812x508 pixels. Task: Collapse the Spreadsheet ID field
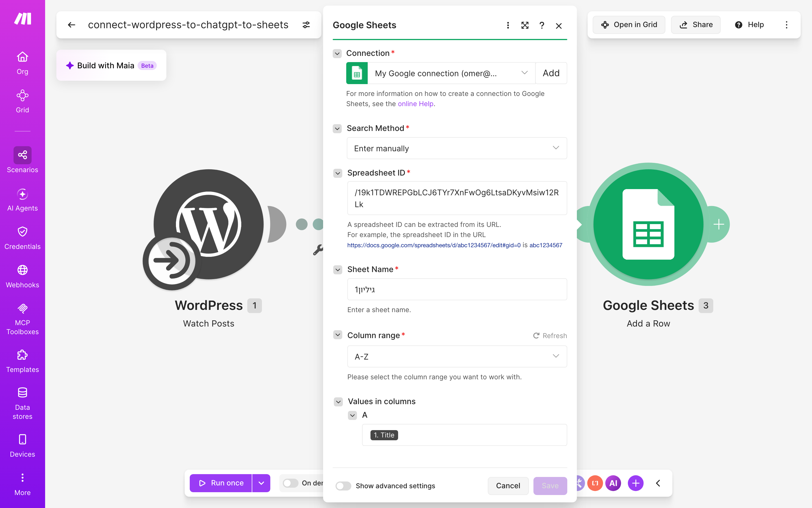[337, 173]
